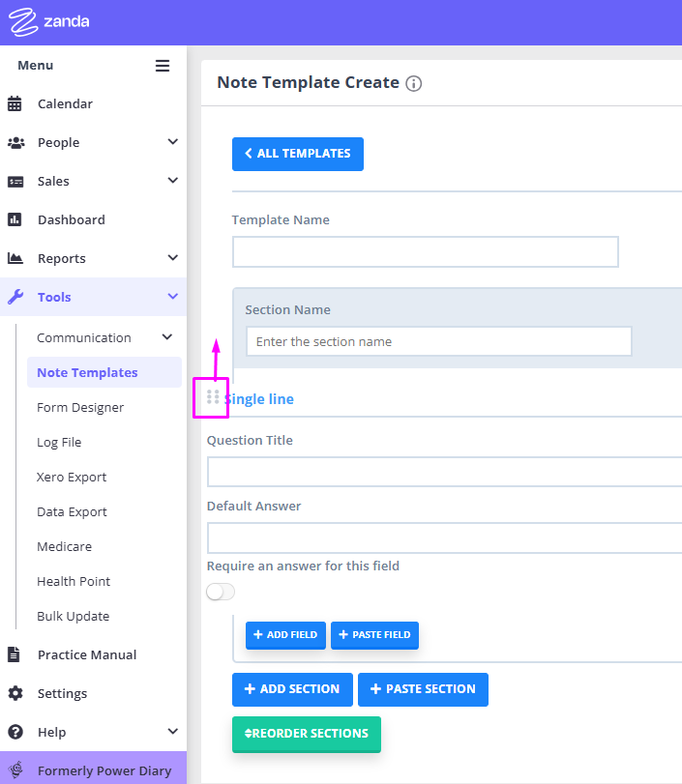The image size is (682, 784).
Task: Click the Add Section button
Action: (x=292, y=689)
